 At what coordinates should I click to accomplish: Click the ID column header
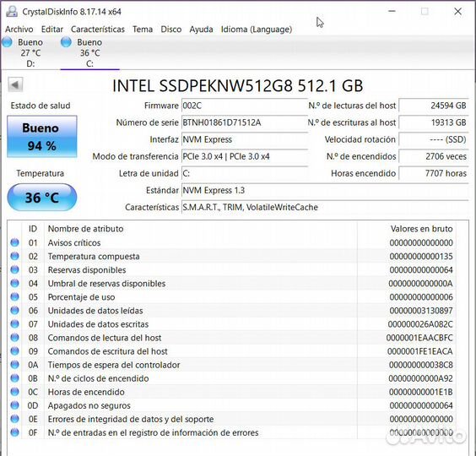click(x=33, y=229)
